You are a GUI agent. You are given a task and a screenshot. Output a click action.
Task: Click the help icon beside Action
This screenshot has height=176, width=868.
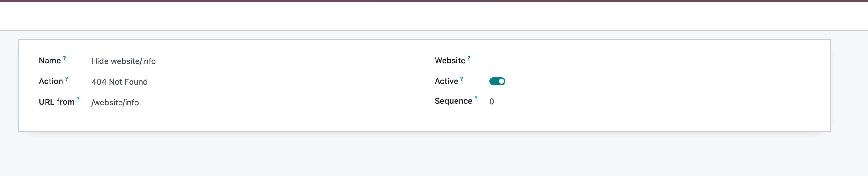[67, 79]
